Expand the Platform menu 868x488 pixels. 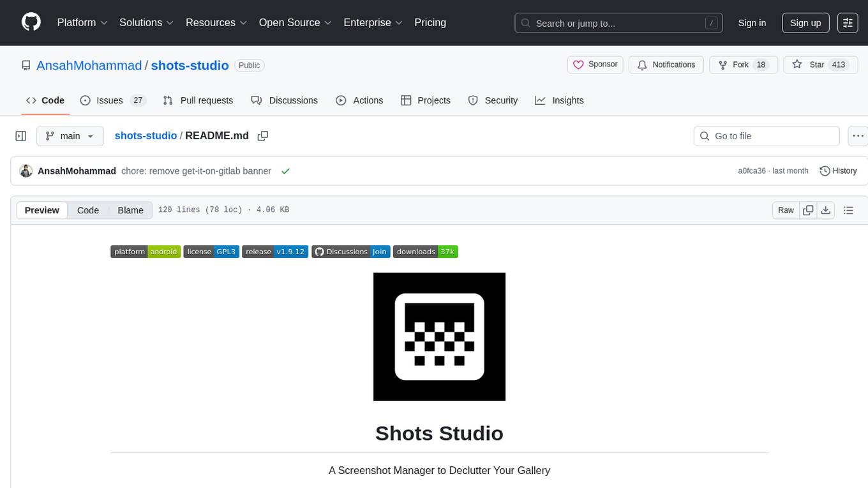click(x=82, y=22)
